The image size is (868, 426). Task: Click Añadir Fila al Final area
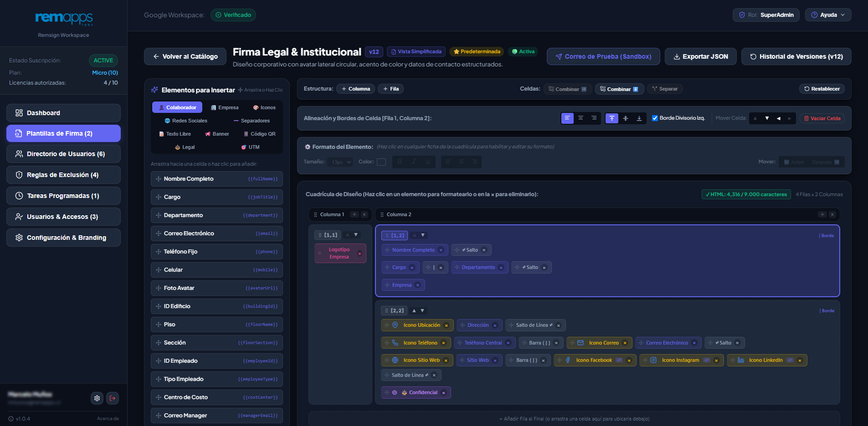tap(574, 419)
